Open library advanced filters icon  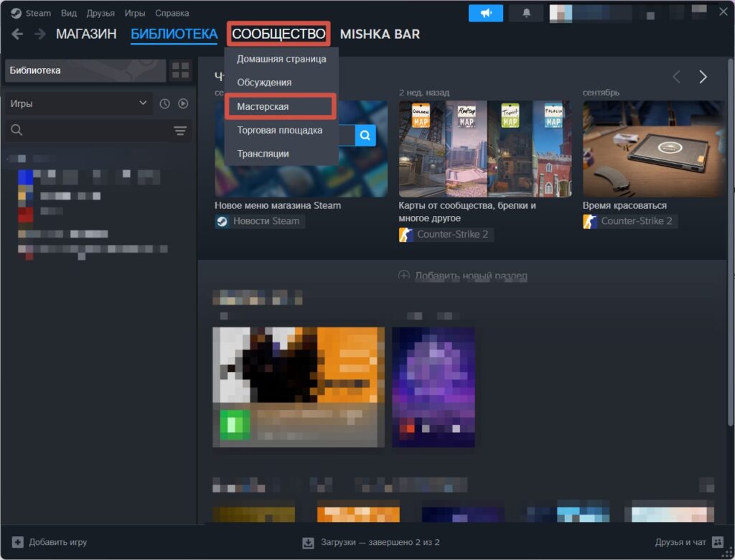tap(179, 131)
